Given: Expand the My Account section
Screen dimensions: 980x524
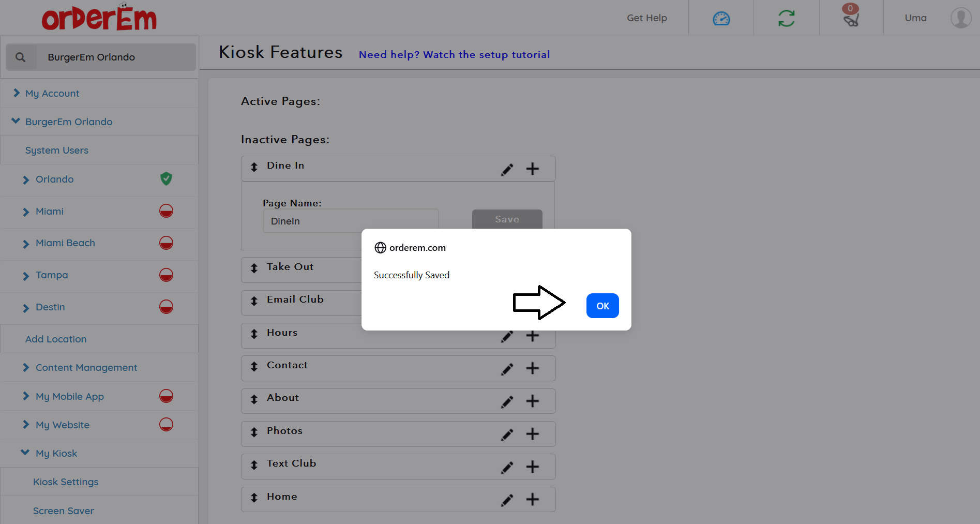Looking at the screenshot, I should pyautogui.click(x=52, y=94).
